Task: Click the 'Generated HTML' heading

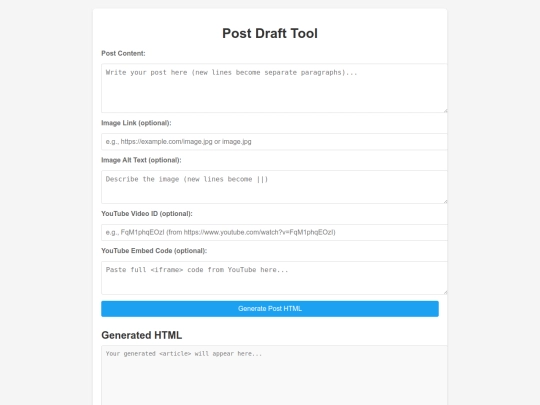Action: tap(142, 335)
